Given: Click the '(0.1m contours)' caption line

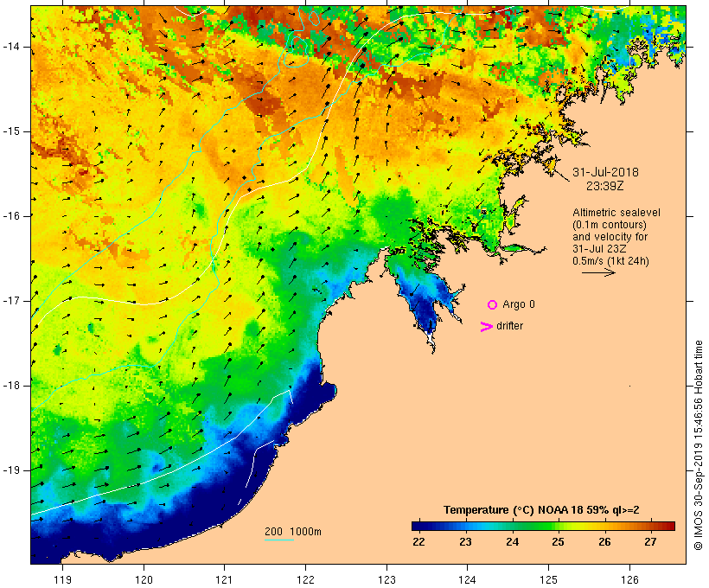Looking at the screenshot, I should coord(610,225).
